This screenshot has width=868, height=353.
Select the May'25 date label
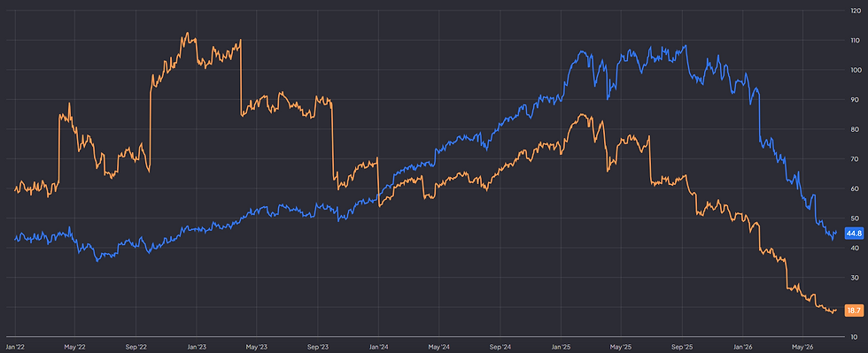pyautogui.click(x=621, y=347)
